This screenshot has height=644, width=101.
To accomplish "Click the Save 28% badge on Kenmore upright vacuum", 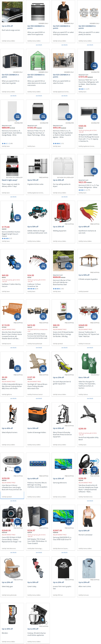I will [17, 218].
